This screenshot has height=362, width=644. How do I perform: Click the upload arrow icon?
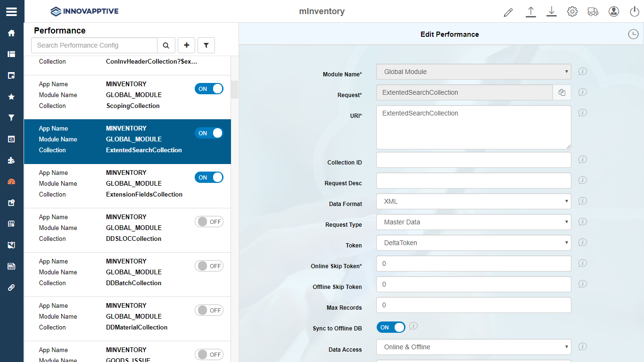point(531,12)
